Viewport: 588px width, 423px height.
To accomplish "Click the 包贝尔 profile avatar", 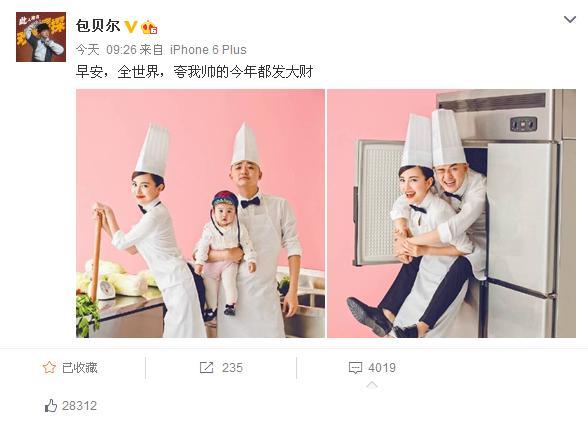I will pos(41,37).
